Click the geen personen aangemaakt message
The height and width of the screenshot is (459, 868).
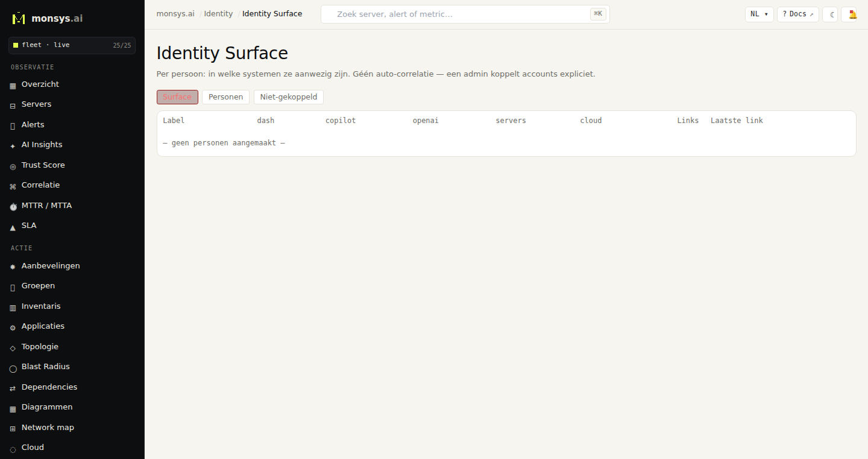click(x=224, y=144)
